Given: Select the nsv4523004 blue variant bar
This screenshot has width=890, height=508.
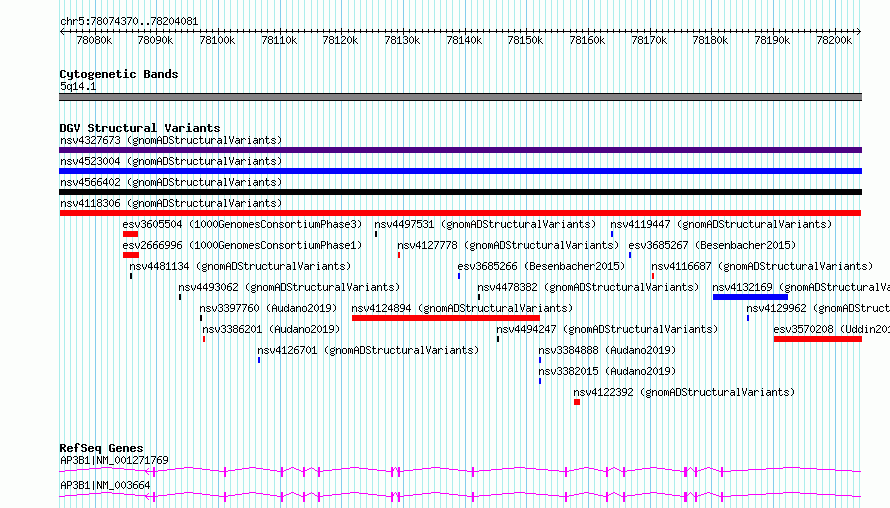Looking at the screenshot, I should [460, 171].
